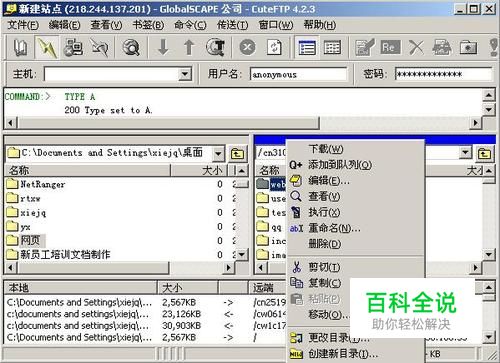Open the 命令(C) menu

pyautogui.click(x=190, y=25)
